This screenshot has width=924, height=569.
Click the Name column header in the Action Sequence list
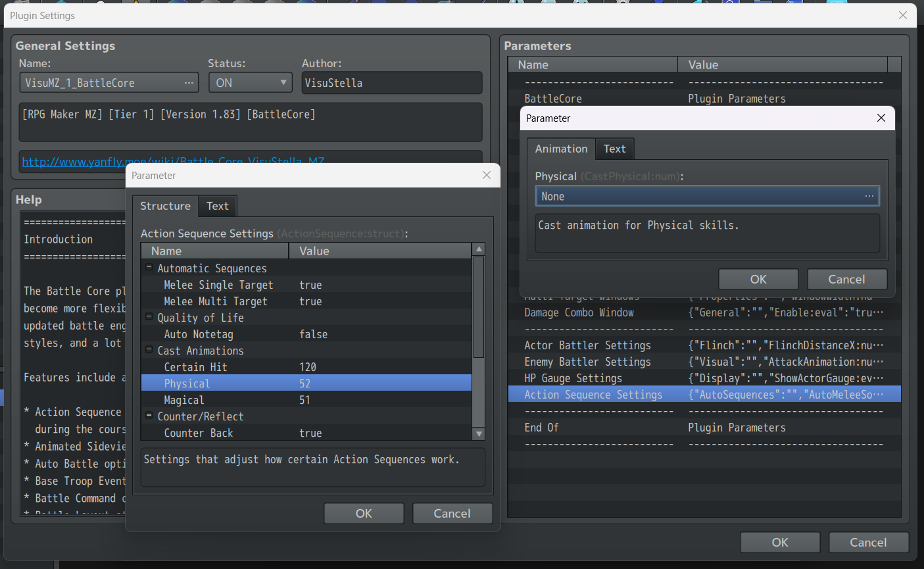[215, 251]
